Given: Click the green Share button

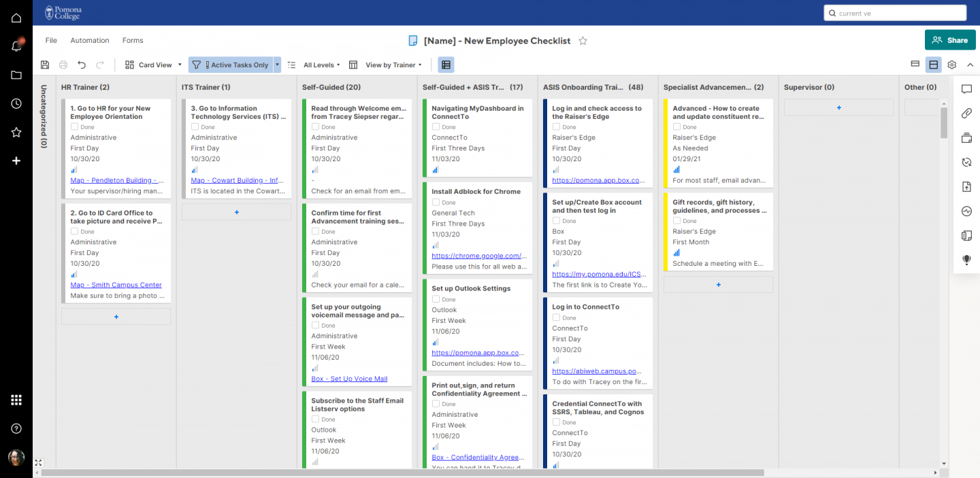Looking at the screenshot, I should 950,40.
